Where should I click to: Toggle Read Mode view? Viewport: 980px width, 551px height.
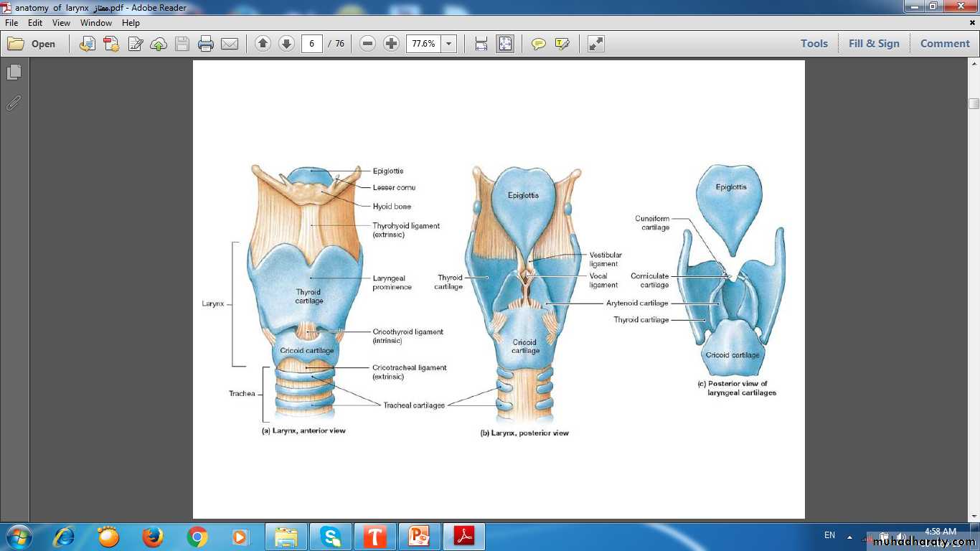(x=596, y=44)
